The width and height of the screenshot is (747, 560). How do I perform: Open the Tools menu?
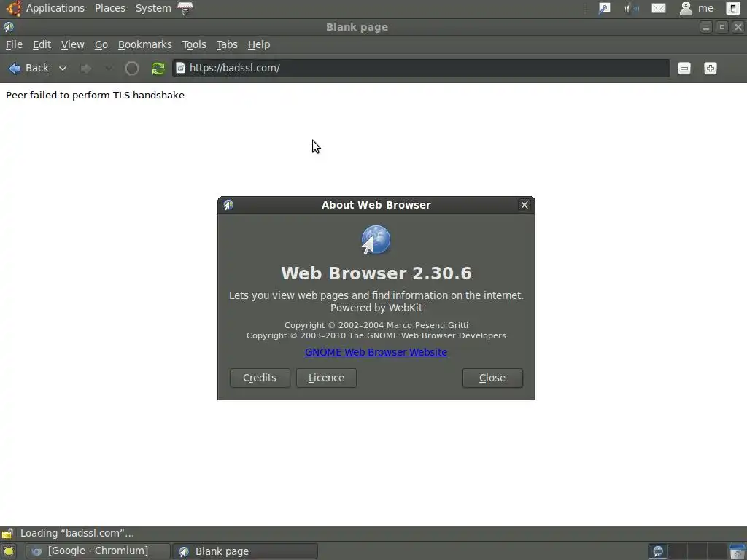[194, 44]
